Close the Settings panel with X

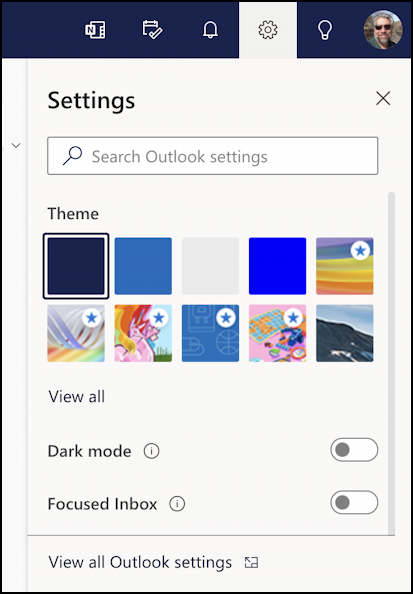pos(383,98)
